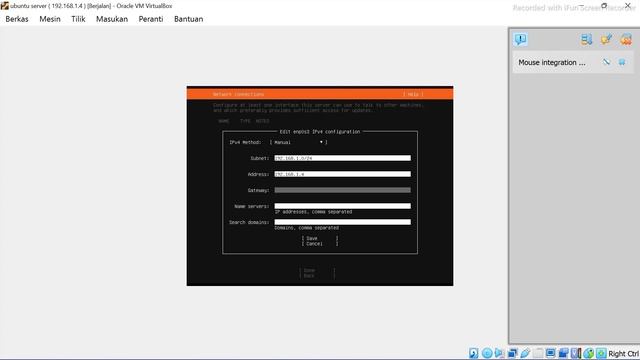This screenshot has height=360, width=640.
Task: Click the recording status bar icon
Action: (x=563, y=353)
